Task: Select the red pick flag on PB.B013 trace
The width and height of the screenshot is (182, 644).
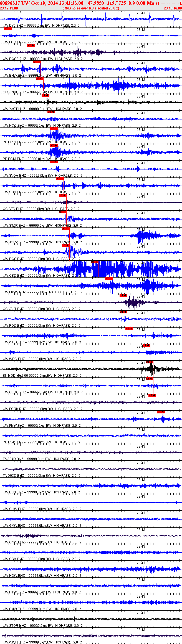Action: 54,129
